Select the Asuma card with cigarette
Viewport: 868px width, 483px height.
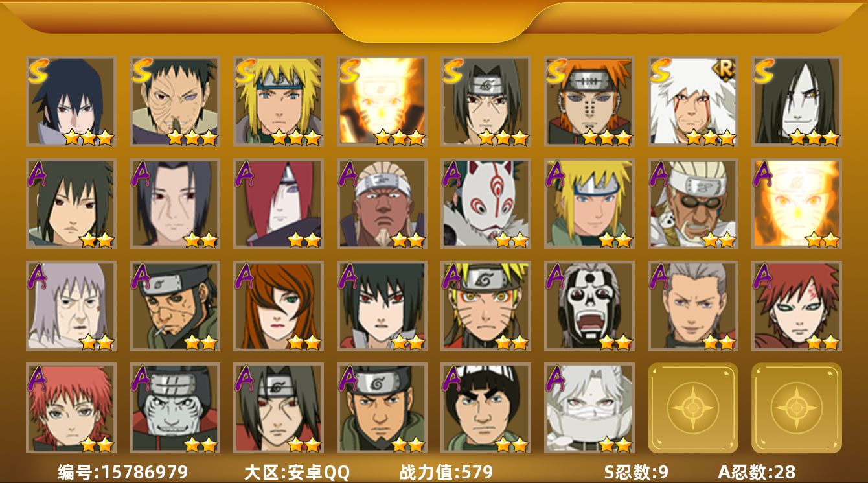[x=174, y=306]
